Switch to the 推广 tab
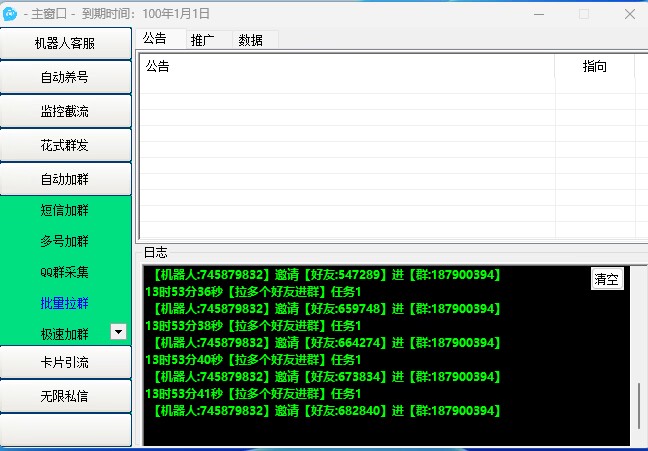Viewport: 648px width, 451px height. (x=203, y=40)
